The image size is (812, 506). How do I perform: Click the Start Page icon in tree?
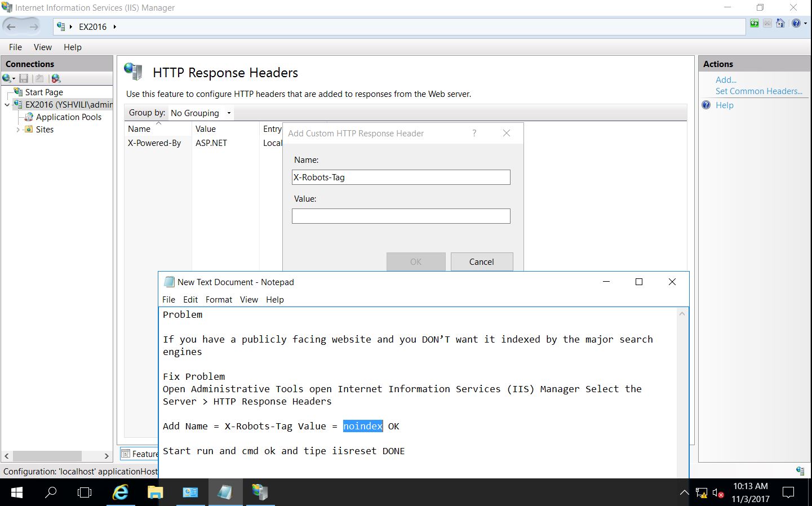(19, 92)
